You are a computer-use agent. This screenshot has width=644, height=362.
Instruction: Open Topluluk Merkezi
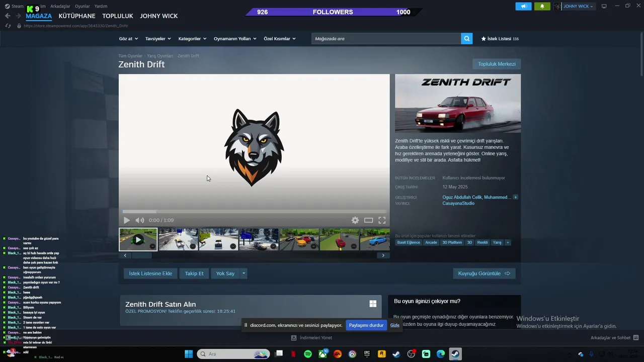pyautogui.click(x=497, y=64)
